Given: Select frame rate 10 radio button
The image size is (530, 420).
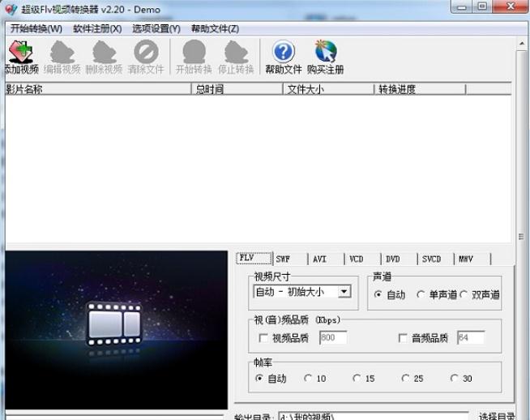Looking at the screenshot, I should [x=308, y=378].
